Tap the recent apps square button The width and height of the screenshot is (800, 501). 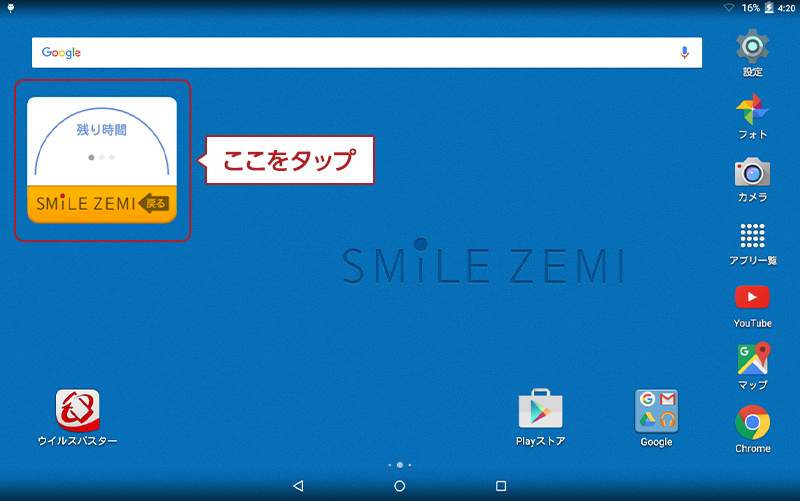point(501,486)
